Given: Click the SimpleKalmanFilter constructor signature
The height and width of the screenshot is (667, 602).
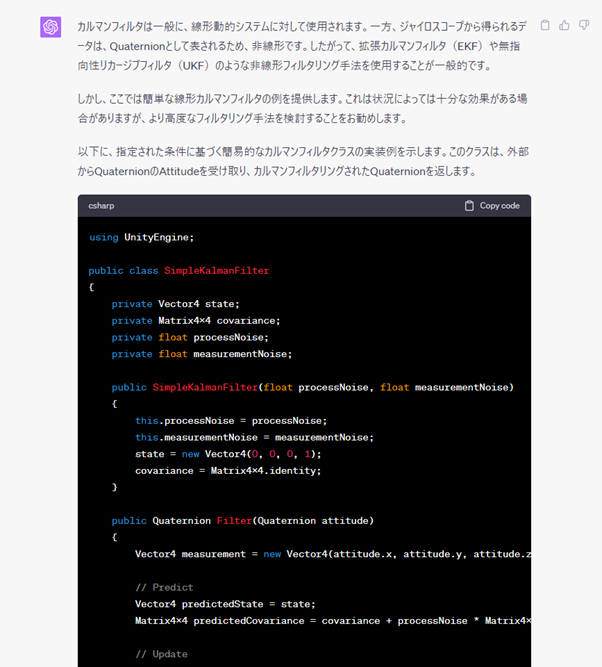Looking at the screenshot, I should click(313, 388).
